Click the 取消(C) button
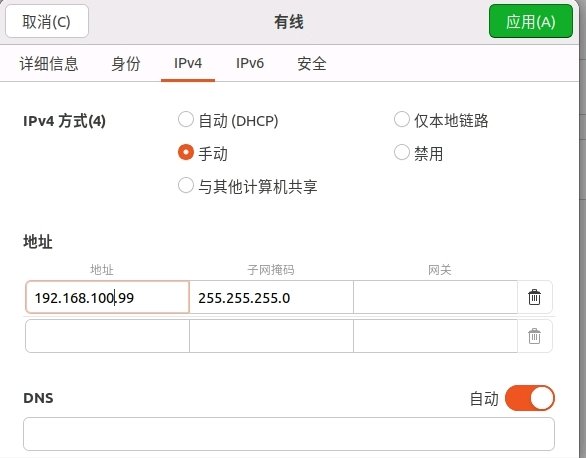 point(47,21)
